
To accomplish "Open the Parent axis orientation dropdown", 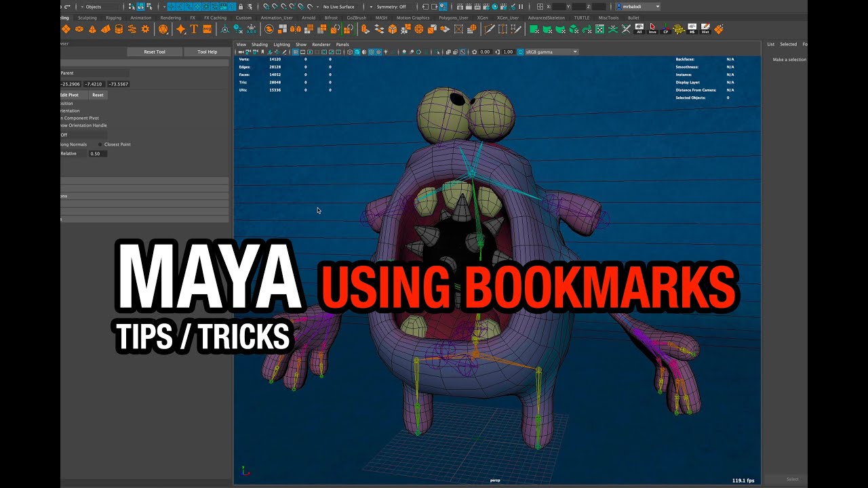I will (95, 73).
